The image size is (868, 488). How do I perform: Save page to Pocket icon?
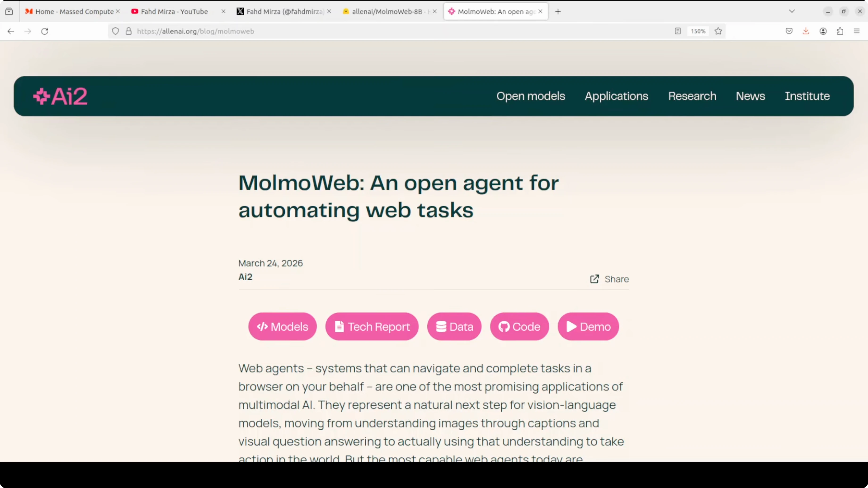click(789, 31)
